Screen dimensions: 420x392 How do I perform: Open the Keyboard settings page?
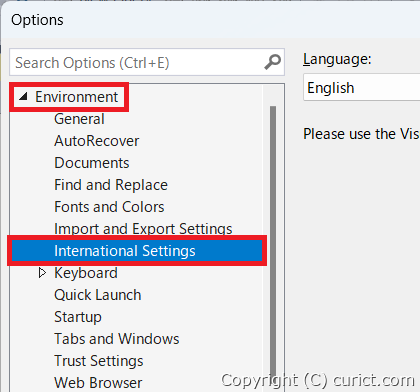pyautogui.click(x=86, y=273)
